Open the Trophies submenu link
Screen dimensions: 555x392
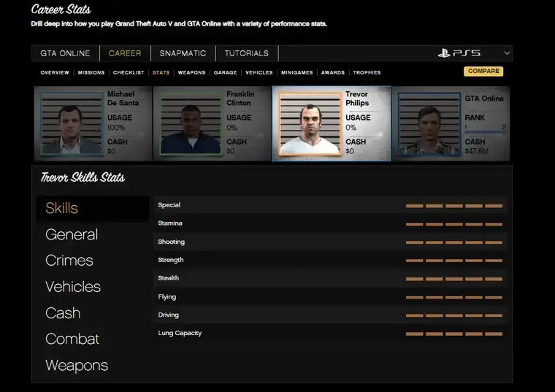coord(367,73)
